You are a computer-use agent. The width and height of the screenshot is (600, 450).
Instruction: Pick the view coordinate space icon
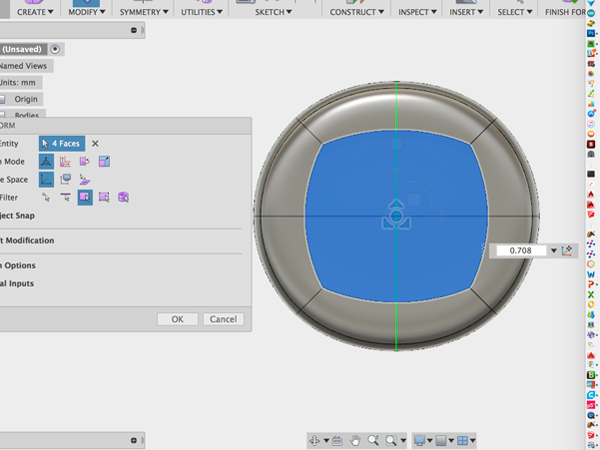point(65,179)
